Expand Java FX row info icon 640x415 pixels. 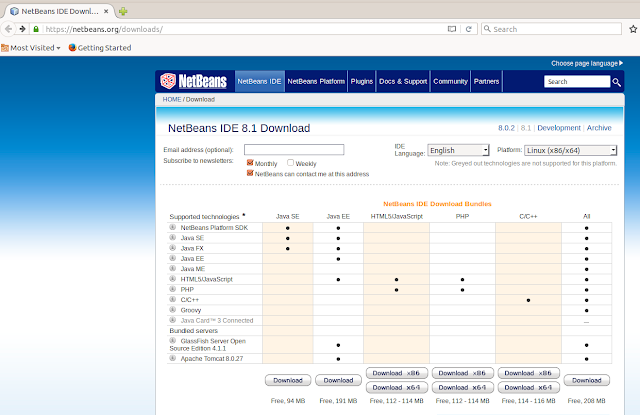[x=173, y=248]
